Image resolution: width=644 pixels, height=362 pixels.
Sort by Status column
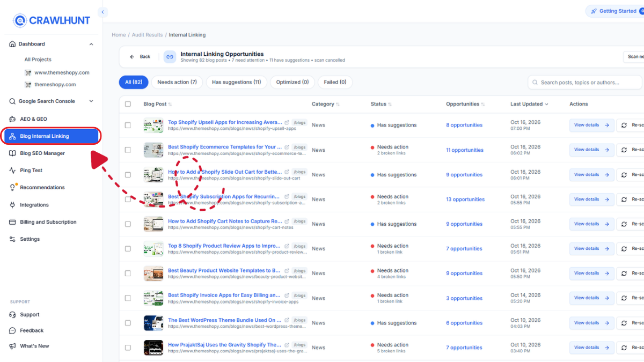click(381, 104)
